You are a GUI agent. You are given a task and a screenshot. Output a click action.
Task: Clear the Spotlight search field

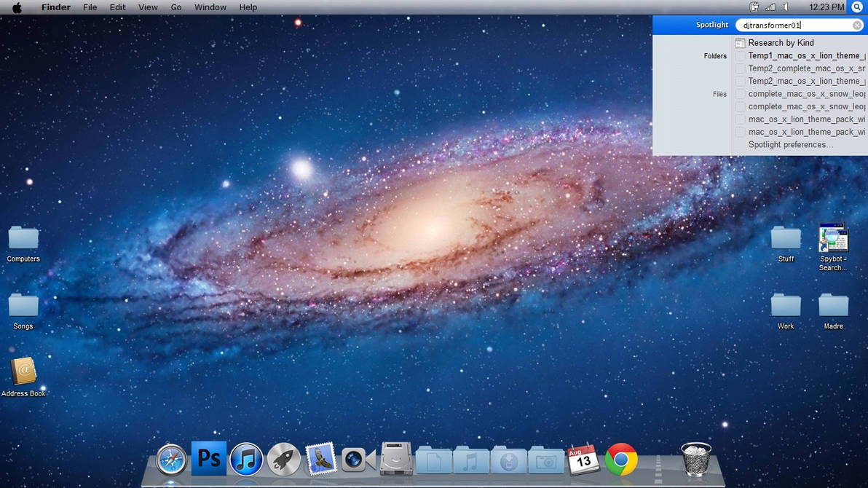857,25
